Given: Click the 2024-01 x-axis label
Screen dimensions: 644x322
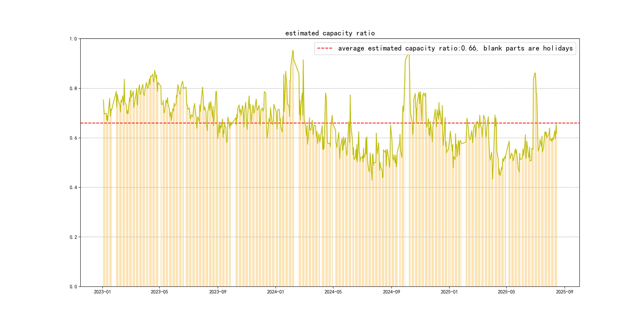Looking at the screenshot, I should pyautogui.click(x=275, y=292).
